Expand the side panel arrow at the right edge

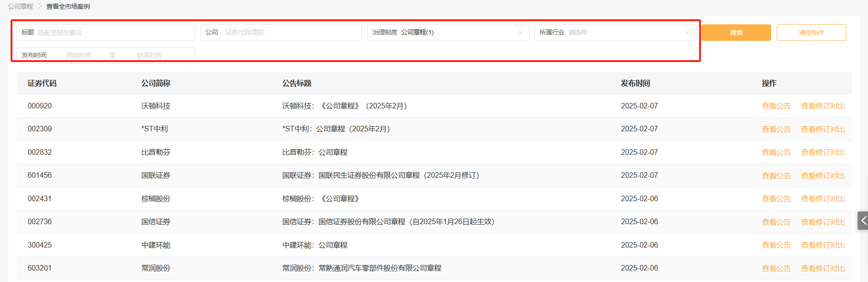point(863,220)
